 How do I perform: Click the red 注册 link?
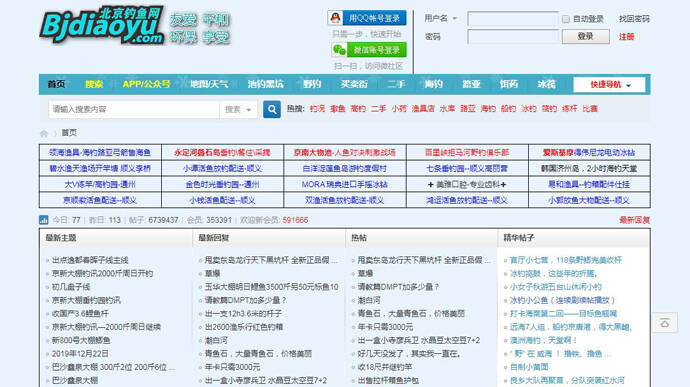pos(627,37)
